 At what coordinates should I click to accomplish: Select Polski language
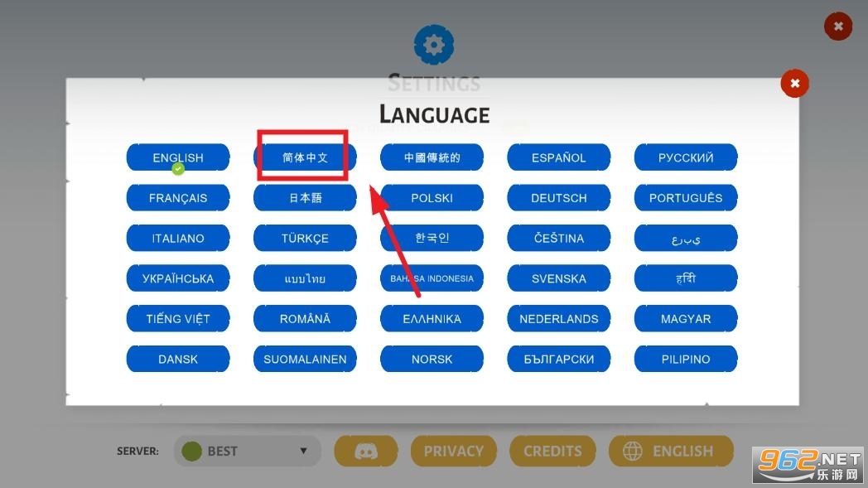point(432,198)
